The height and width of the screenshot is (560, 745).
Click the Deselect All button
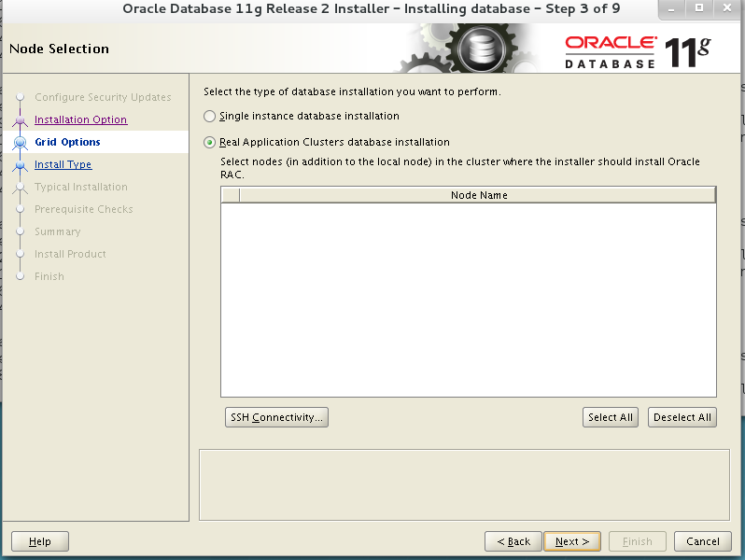pos(682,417)
